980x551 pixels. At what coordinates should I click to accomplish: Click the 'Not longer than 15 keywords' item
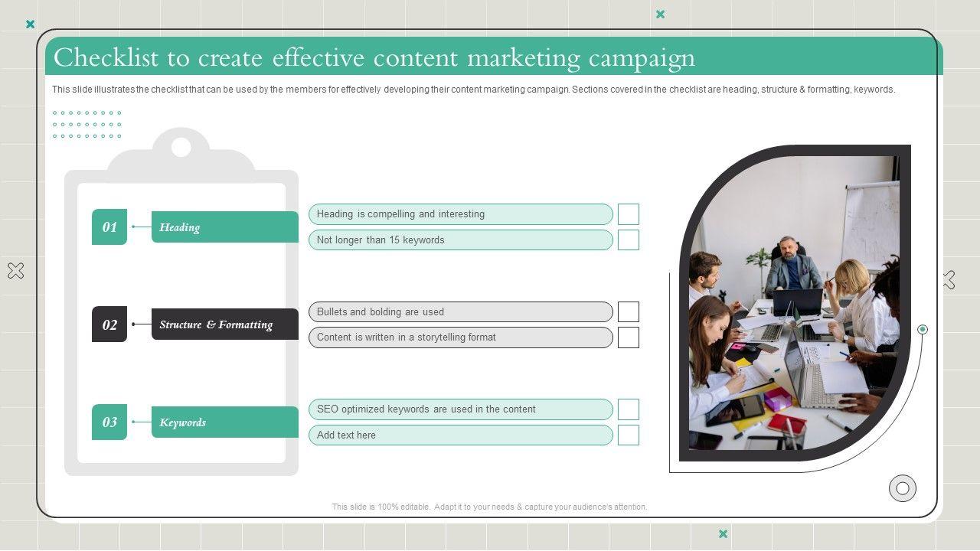click(x=460, y=240)
